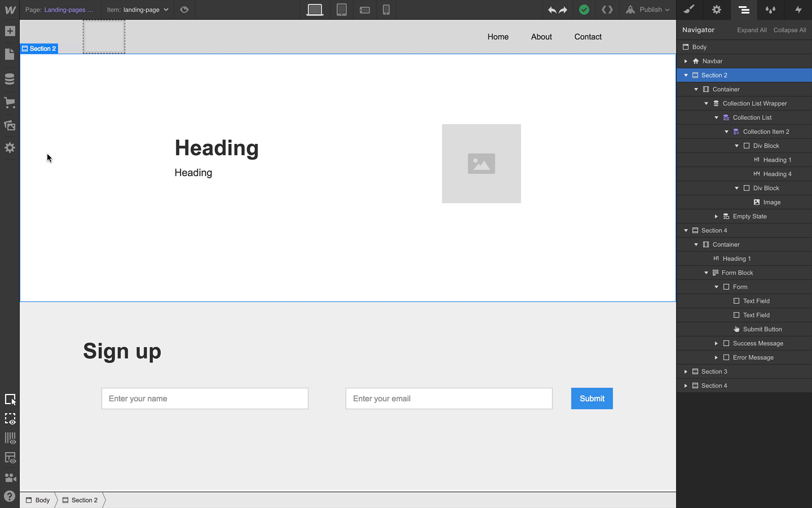The image size is (812, 508).
Task: Switch to Tablet breakpoint view
Action: pos(342,10)
